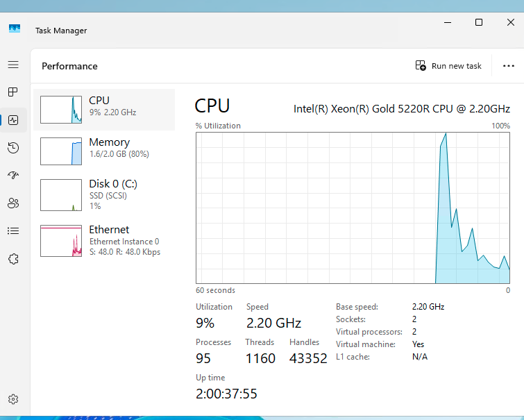The width and height of the screenshot is (524, 420).
Task: Click the Disk 0 mini graph thumbnail
Action: tap(61, 195)
